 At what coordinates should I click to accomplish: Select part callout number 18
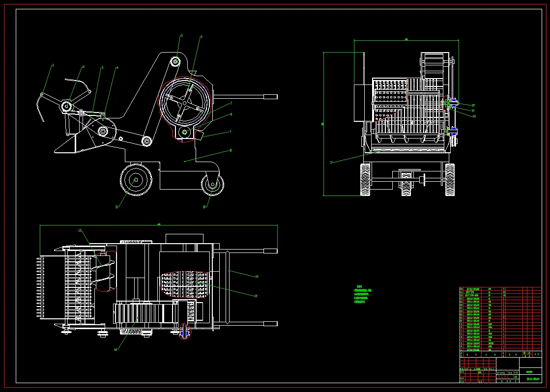click(x=474, y=116)
